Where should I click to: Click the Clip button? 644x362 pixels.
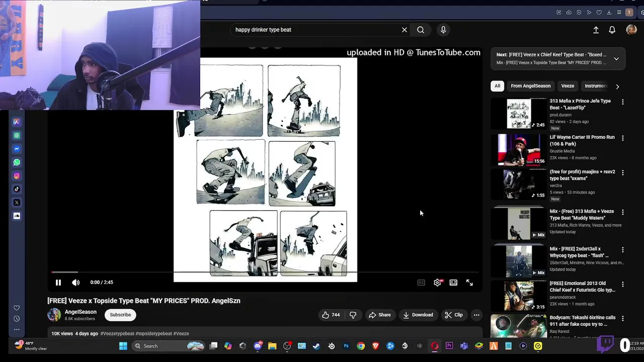pos(454,315)
